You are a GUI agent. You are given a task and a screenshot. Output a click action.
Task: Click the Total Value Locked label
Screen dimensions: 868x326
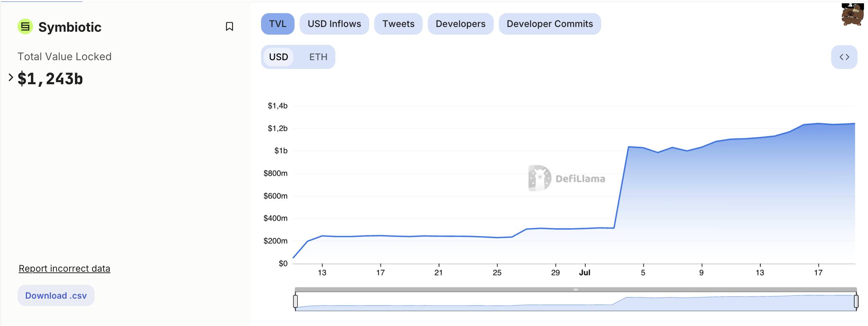pos(64,57)
